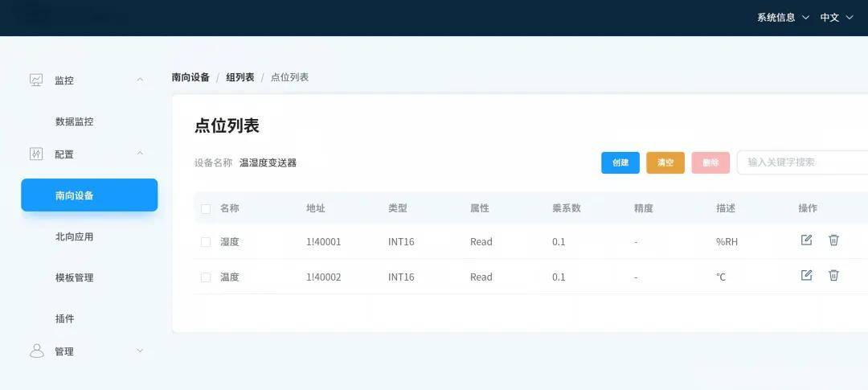This screenshot has width=868, height=390.
Task: Click address cell 1!40002
Action: [323, 277]
